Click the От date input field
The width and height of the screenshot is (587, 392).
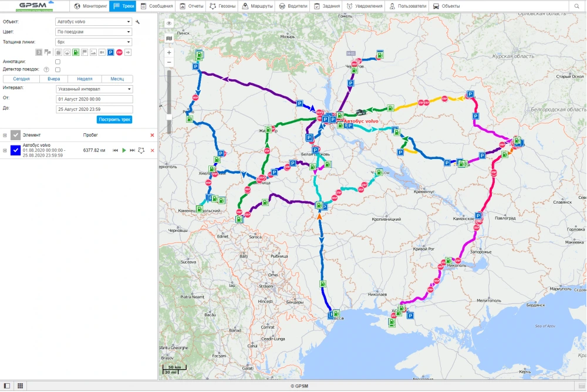[x=95, y=99]
